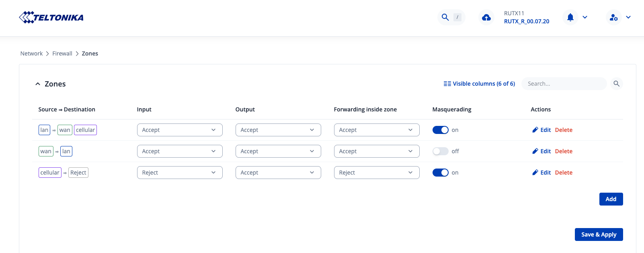Click the Zones search input field

coord(564,84)
